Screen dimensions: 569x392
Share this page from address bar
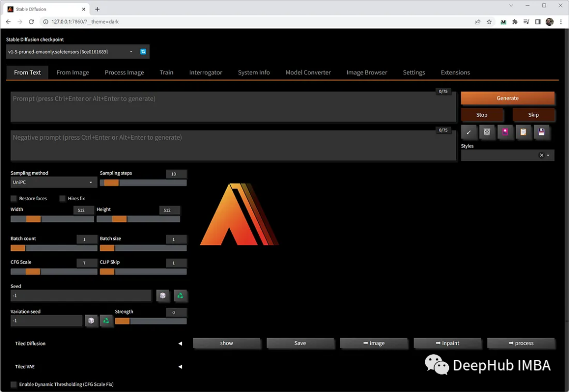point(477,22)
